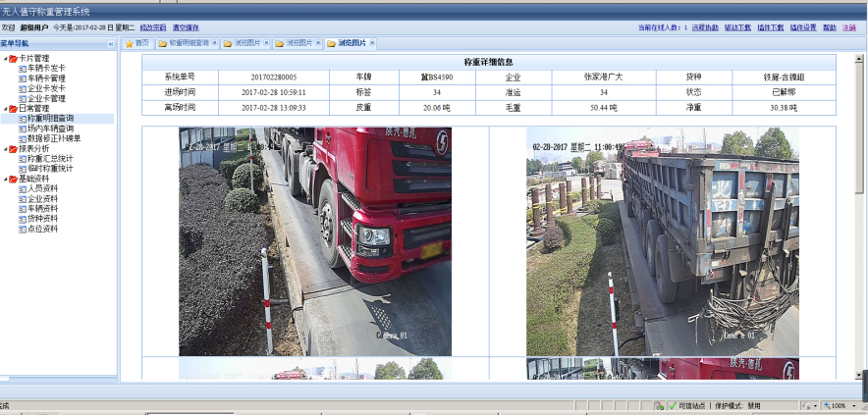Click the system order number 201702280005 cell
Screen dimensions: 868x415
tap(274, 78)
